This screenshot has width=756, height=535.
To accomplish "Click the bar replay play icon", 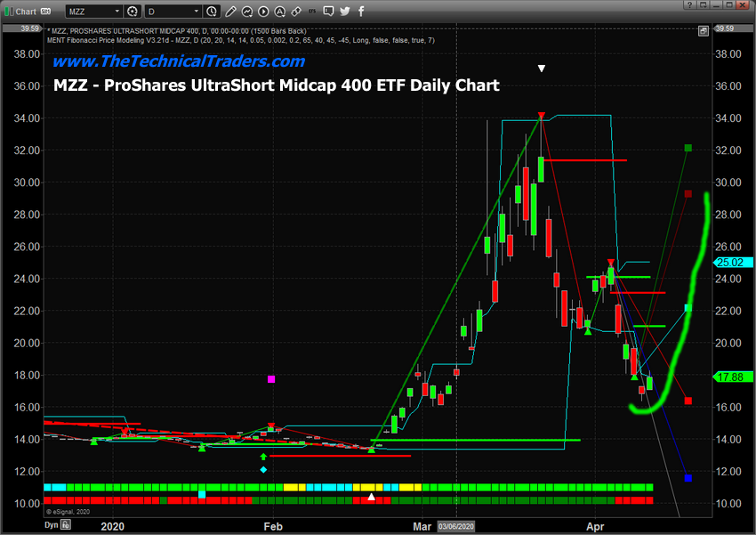I will tap(263, 11).
